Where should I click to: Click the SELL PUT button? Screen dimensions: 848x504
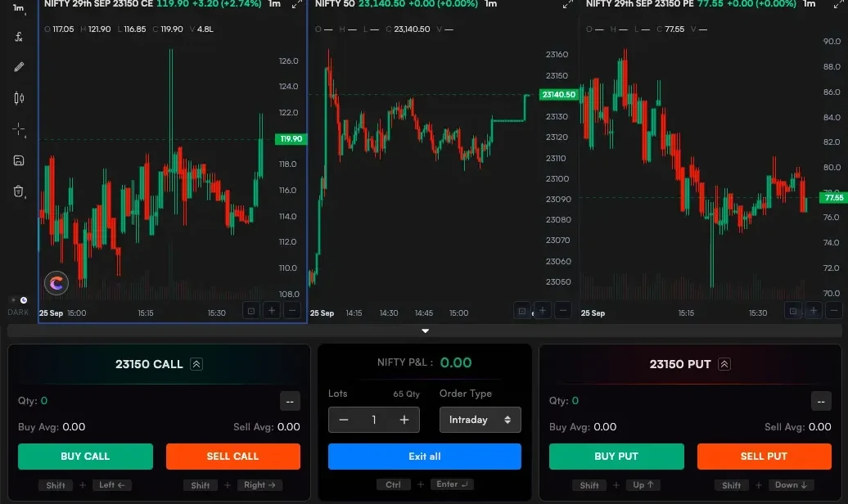(x=765, y=457)
